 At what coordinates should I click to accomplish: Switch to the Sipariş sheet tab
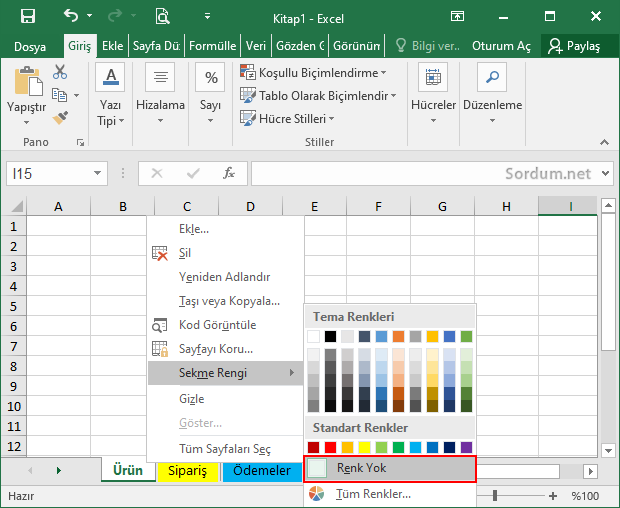tap(188, 470)
